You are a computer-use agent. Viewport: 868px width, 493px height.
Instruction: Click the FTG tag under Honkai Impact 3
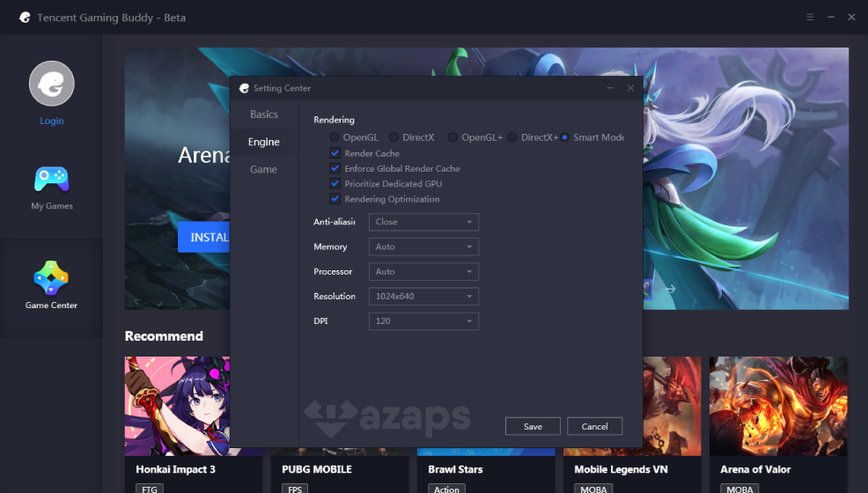tap(150, 489)
